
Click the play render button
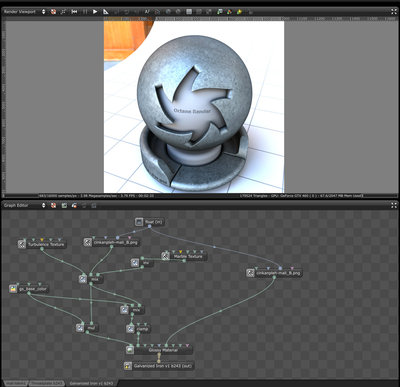click(x=95, y=12)
